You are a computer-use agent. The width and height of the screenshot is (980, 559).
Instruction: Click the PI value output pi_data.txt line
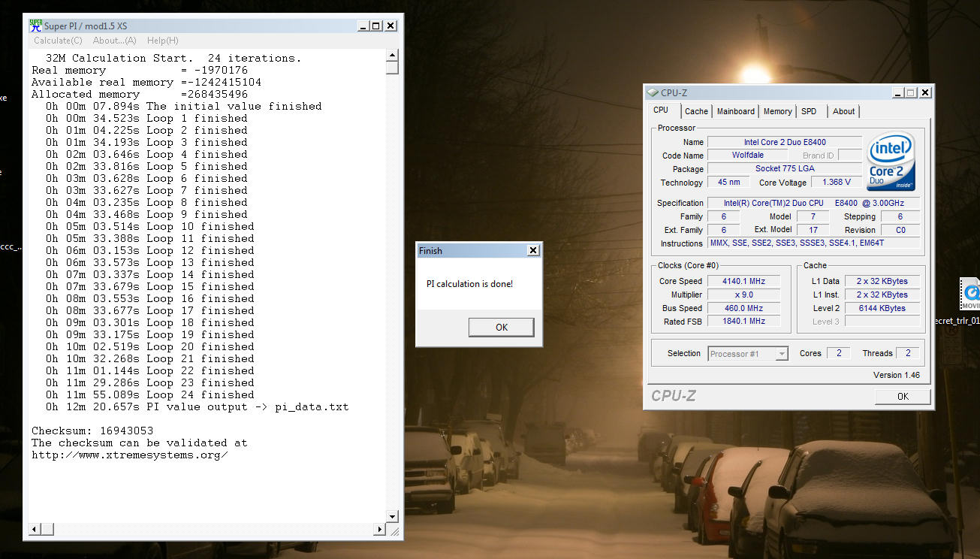tap(198, 407)
